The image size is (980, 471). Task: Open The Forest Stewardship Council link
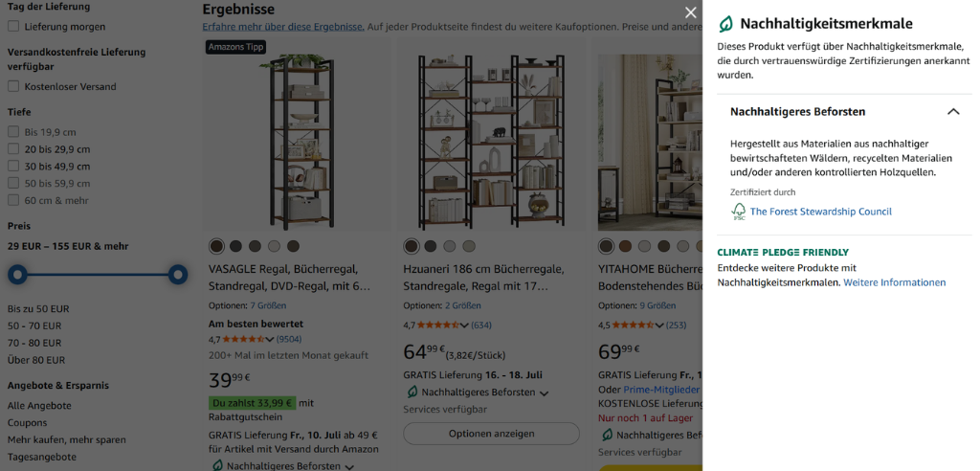820,212
